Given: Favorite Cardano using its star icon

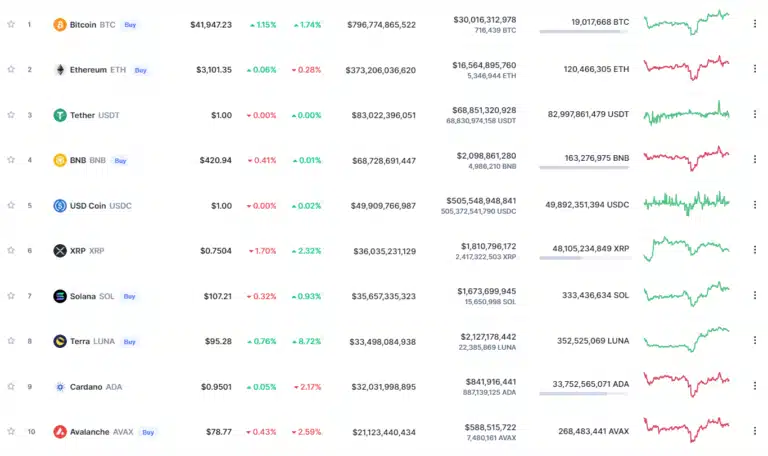Looking at the screenshot, I should tap(11, 386).
